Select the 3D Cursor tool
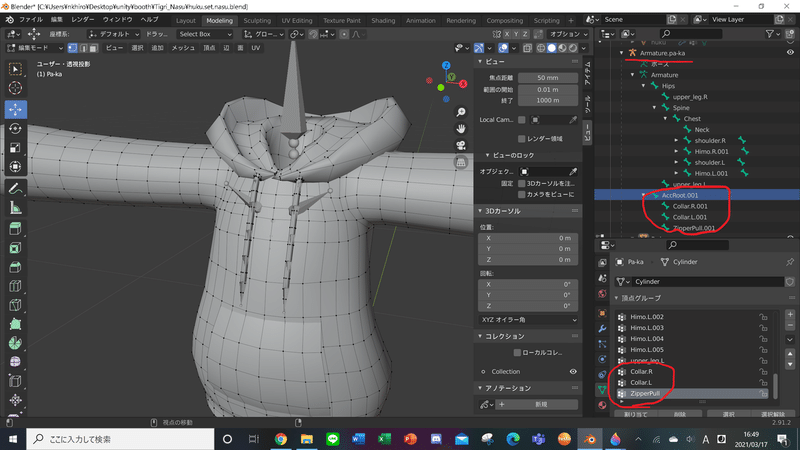 15,88
